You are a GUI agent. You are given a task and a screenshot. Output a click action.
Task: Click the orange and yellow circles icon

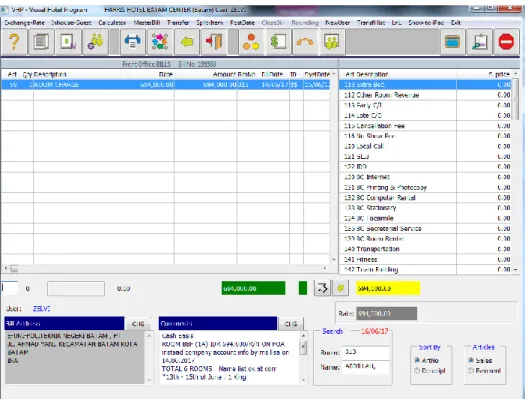[251, 42]
